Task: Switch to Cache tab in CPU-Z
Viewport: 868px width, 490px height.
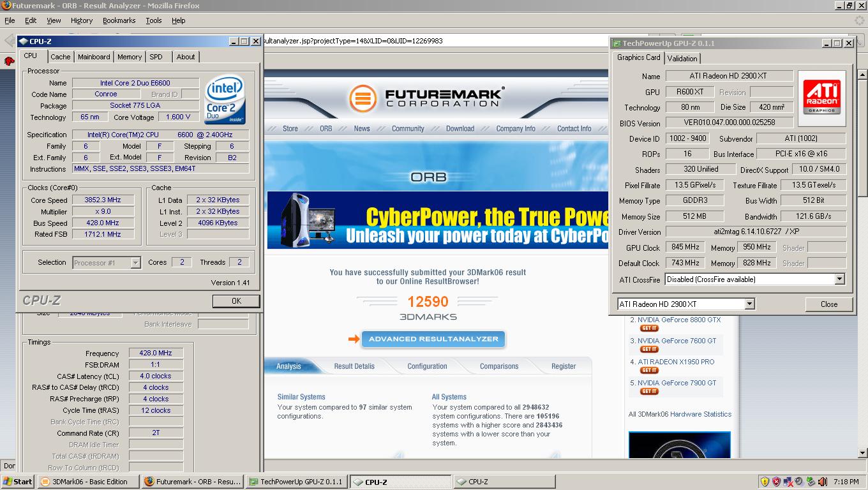Action: point(61,57)
